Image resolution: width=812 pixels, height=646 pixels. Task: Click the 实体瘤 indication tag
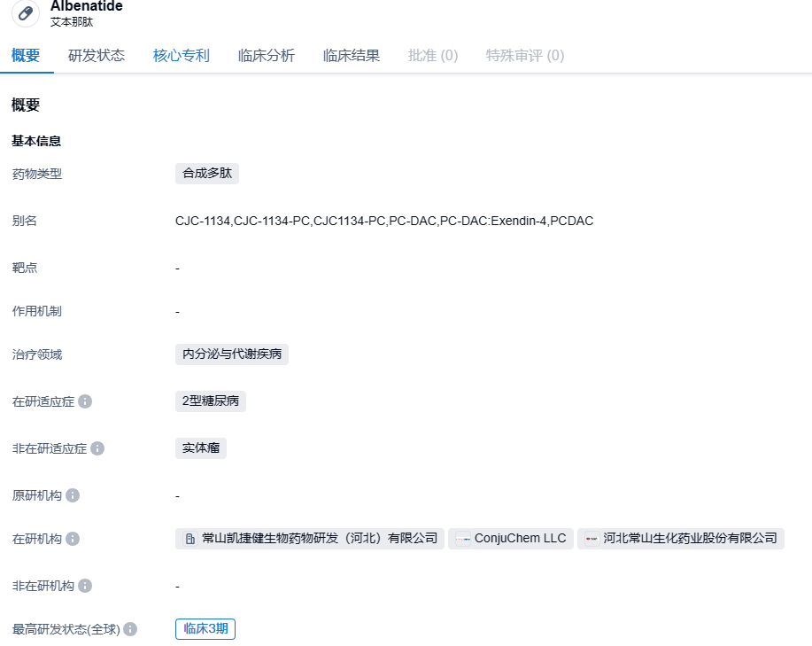coord(201,448)
